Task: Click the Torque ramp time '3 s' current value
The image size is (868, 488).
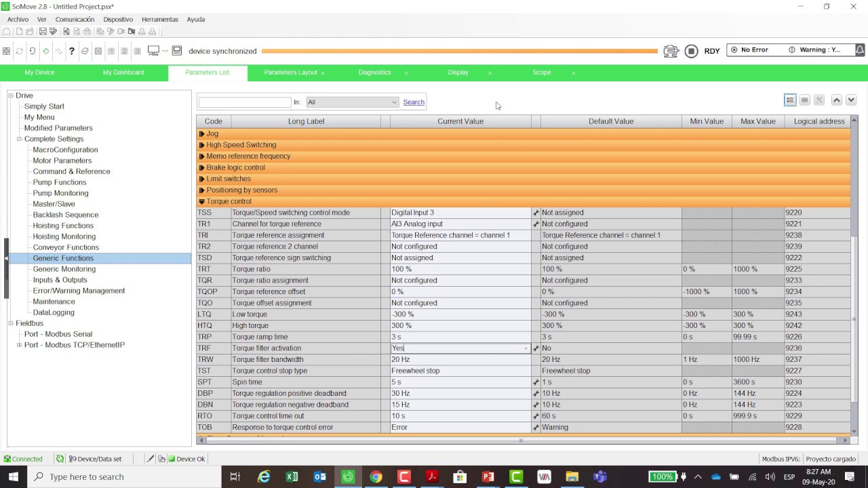Action: coord(460,337)
